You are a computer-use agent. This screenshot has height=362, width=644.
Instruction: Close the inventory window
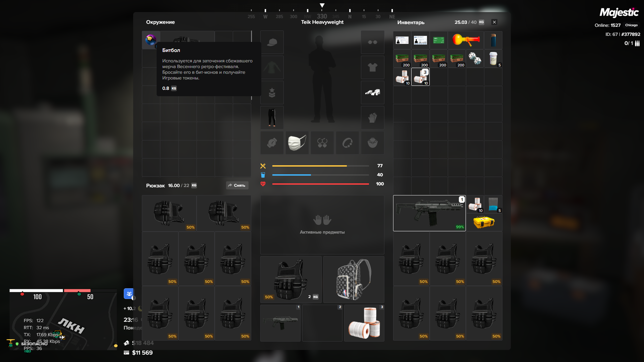point(494,22)
